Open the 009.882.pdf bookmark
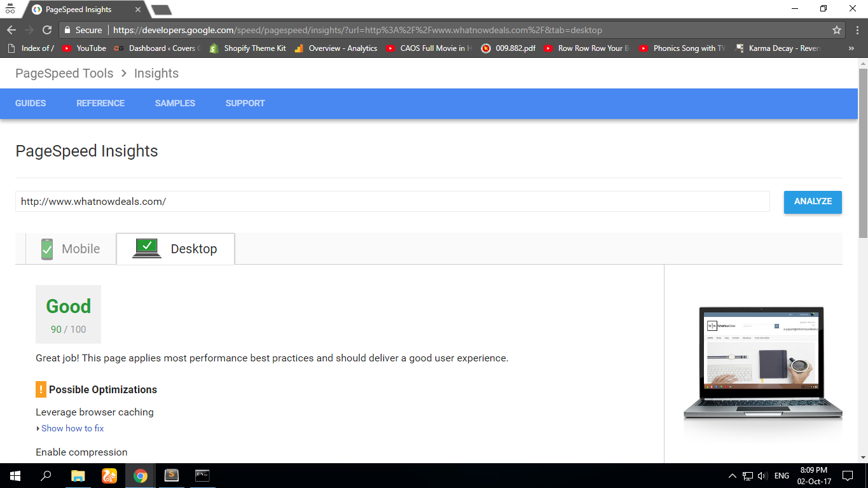 pos(509,48)
